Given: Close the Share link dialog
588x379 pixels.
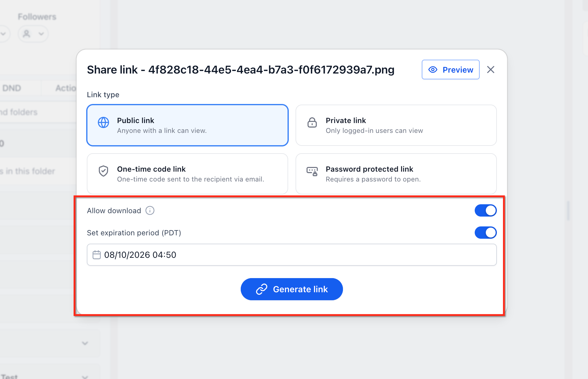Looking at the screenshot, I should tap(491, 70).
